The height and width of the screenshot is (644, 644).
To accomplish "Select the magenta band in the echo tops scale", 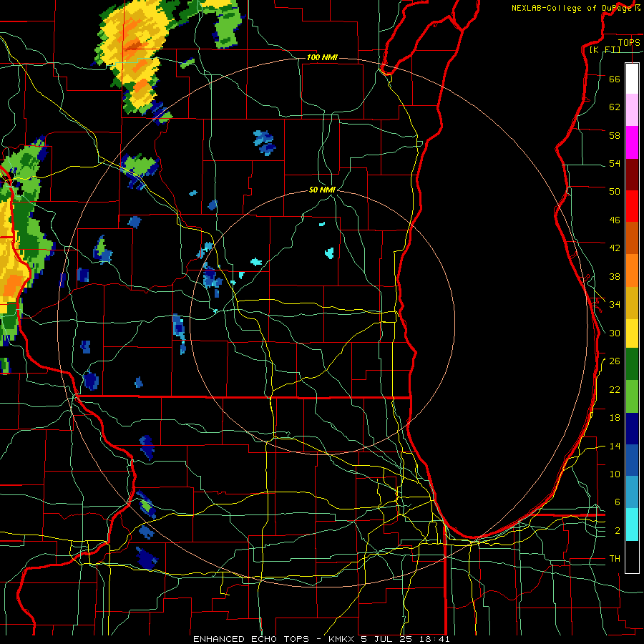I will (632, 142).
